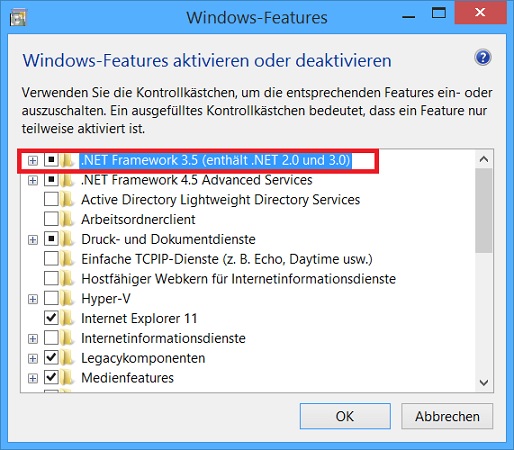Select the Hostfähiger Webkern für Internetinformationsdienste entry

(x=239, y=279)
